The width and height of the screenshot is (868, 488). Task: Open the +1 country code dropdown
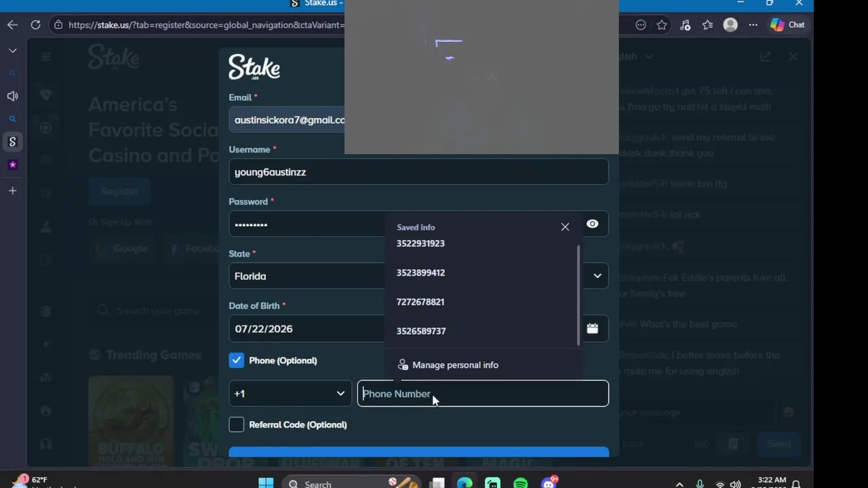tap(290, 394)
